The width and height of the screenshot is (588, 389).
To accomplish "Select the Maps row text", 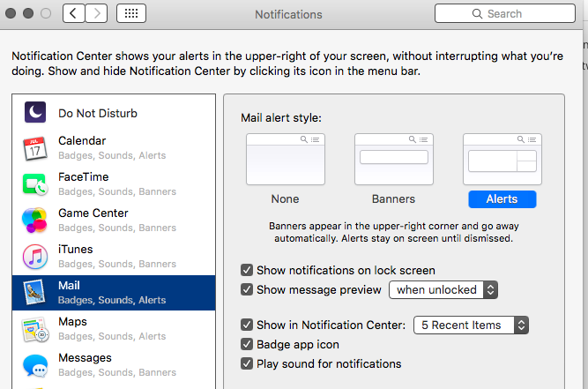I will click(112, 329).
